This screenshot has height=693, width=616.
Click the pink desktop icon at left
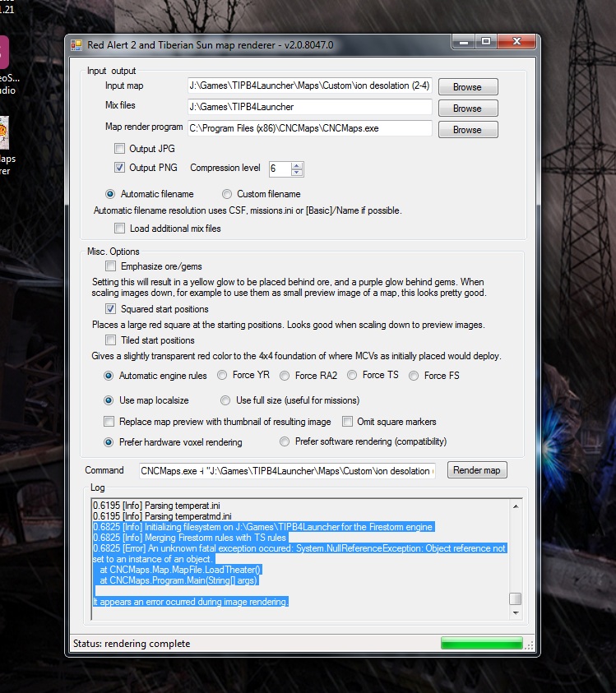(x=4, y=52)
